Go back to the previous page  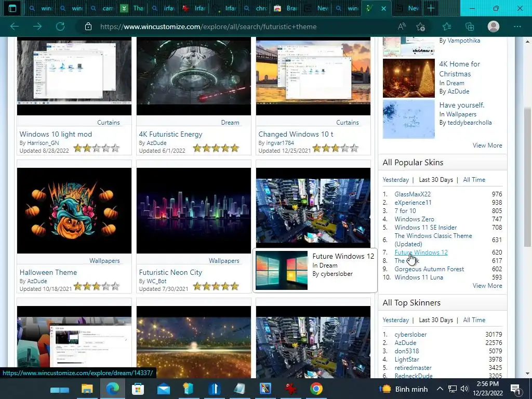pyautogui.click(x=14, y=26)
